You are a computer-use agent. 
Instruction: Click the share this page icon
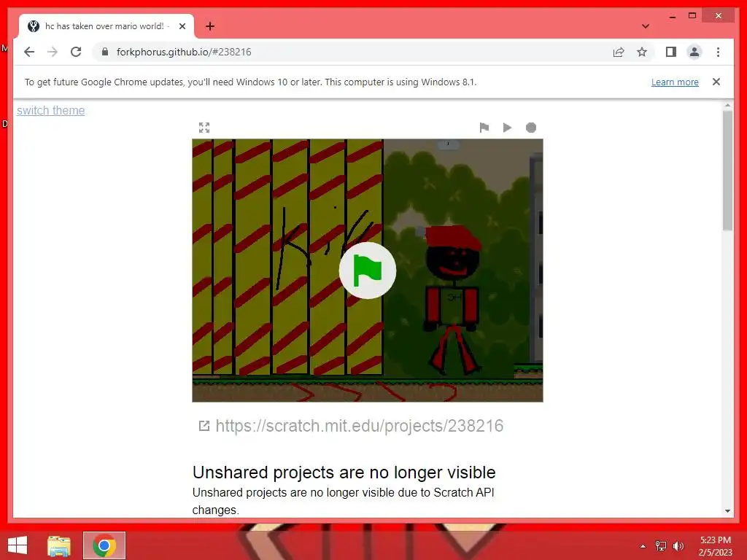point(619,52)
